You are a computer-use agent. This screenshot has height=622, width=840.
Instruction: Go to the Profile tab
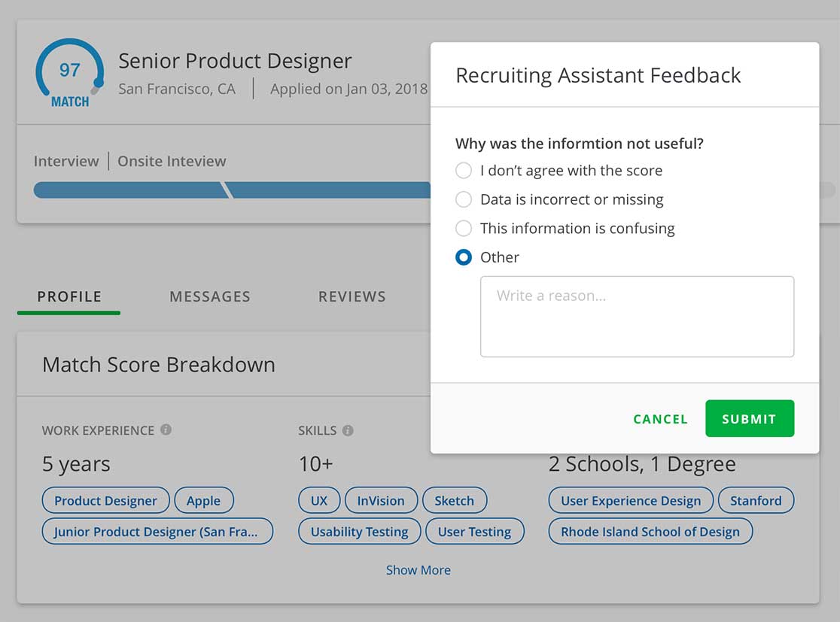(x=69, y=297)
